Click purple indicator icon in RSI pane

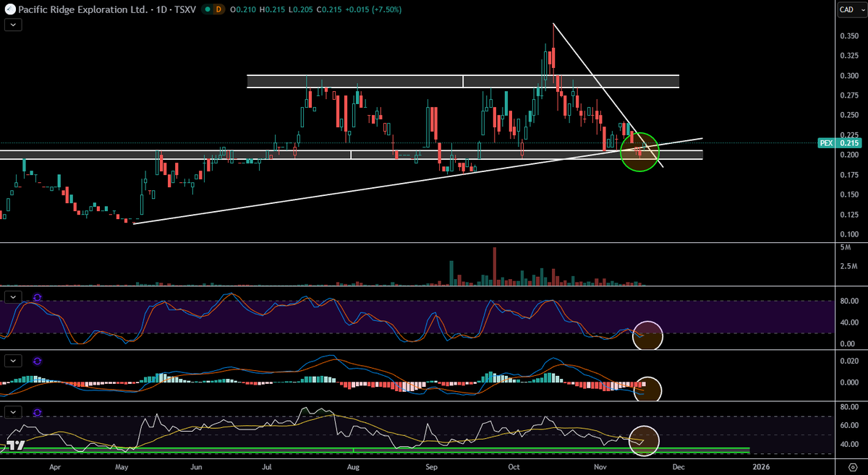(x=38, y=413)
